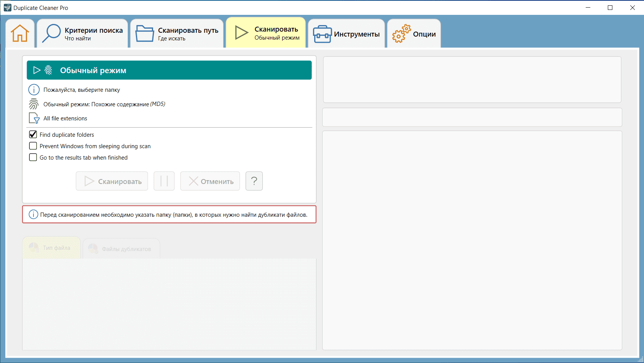644x363 pixels.
Task: Click the play triangle icon on scan tab
Action: tap(241, 33)
